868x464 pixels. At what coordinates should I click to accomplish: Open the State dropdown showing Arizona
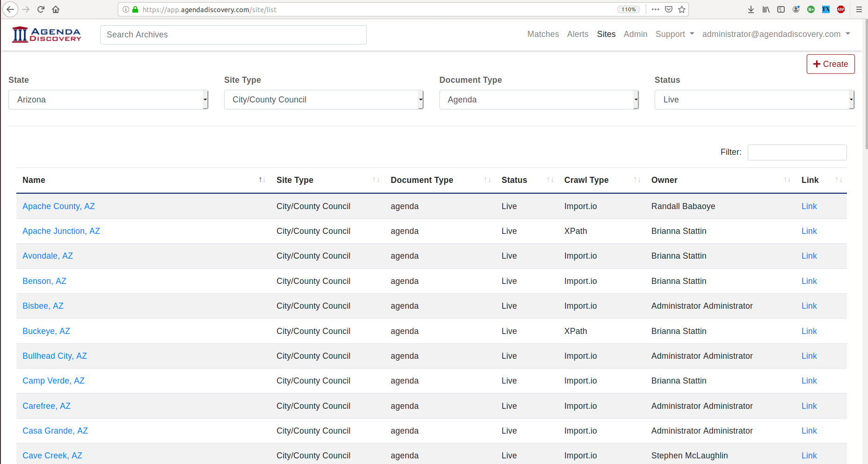click(108, 100)
